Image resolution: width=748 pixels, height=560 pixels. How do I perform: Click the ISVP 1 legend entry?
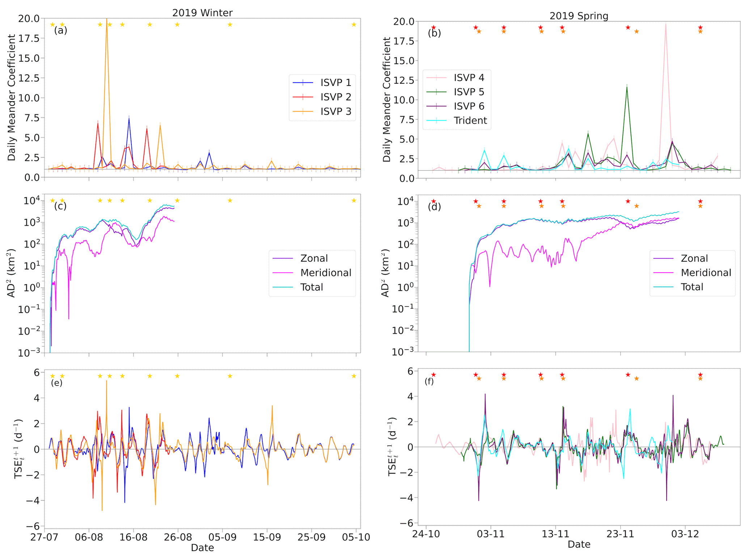point(335,83)
